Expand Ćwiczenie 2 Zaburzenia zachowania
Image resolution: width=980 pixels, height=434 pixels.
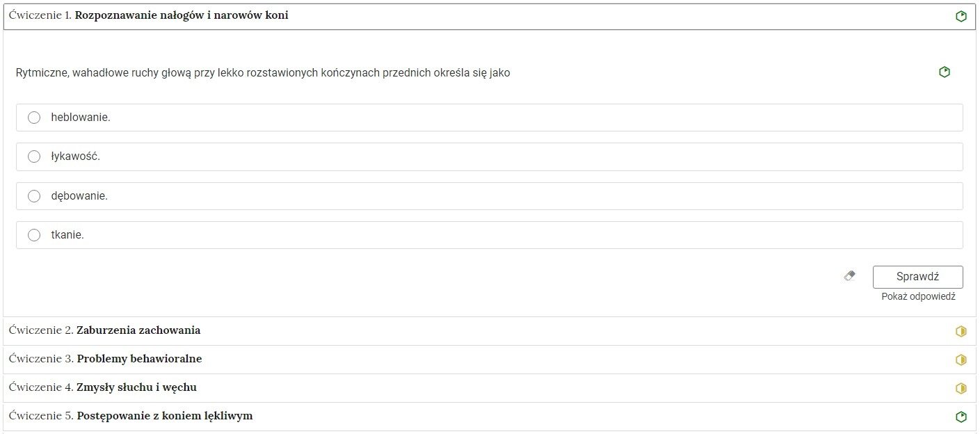pos(138,330)
